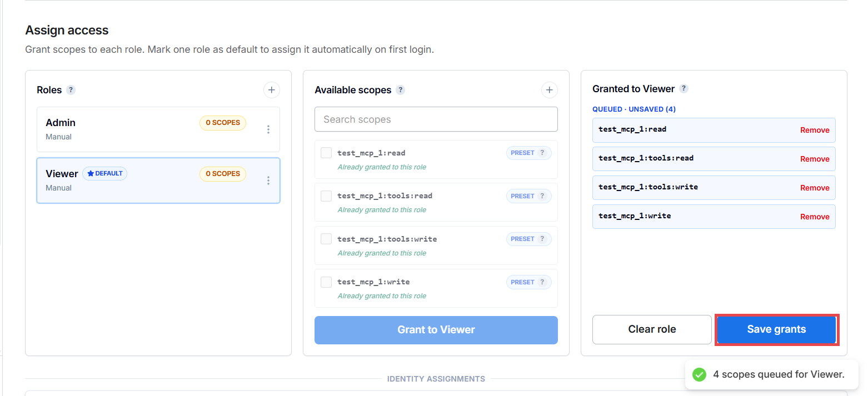868x396 pixels.
Task: Click '4 scopes queued for Viewer.' toast text
Action: (x=779, y=374)
